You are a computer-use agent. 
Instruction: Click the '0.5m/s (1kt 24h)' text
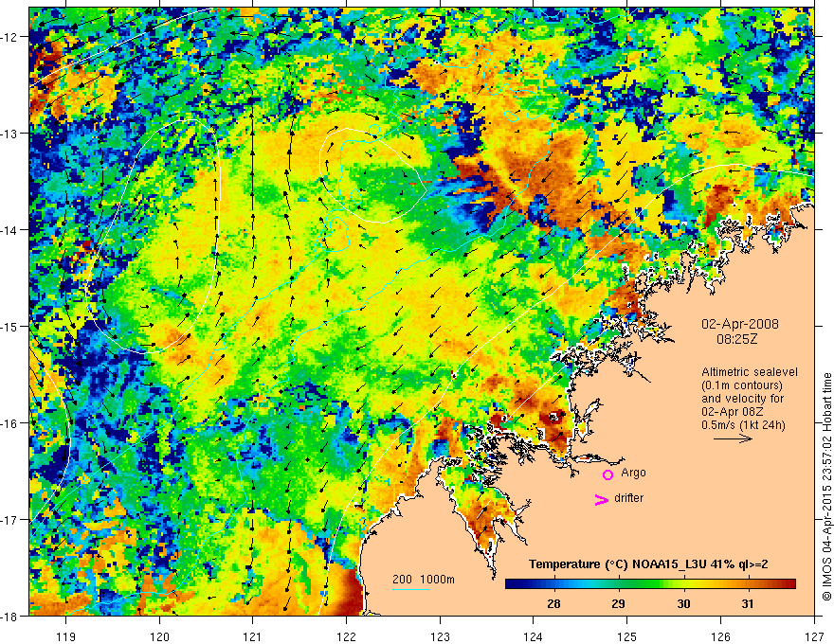point(743,425)
